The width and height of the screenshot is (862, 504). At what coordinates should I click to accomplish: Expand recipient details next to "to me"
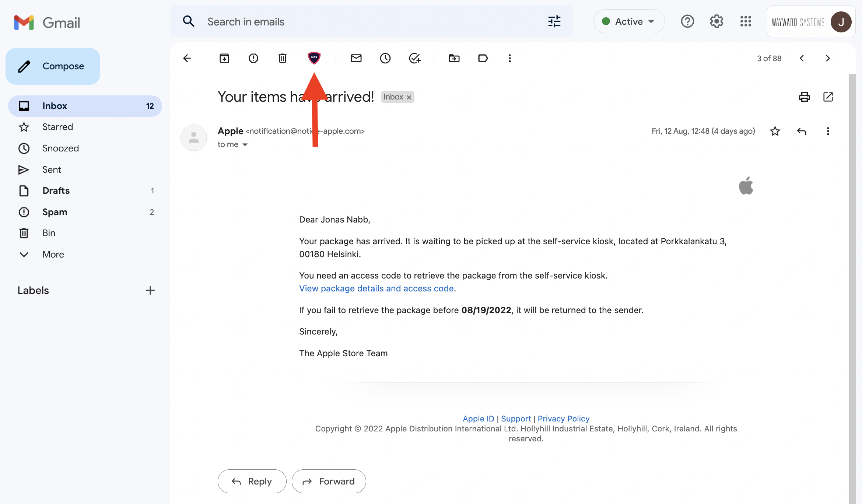pyautogui.click(x=245, y=144)
